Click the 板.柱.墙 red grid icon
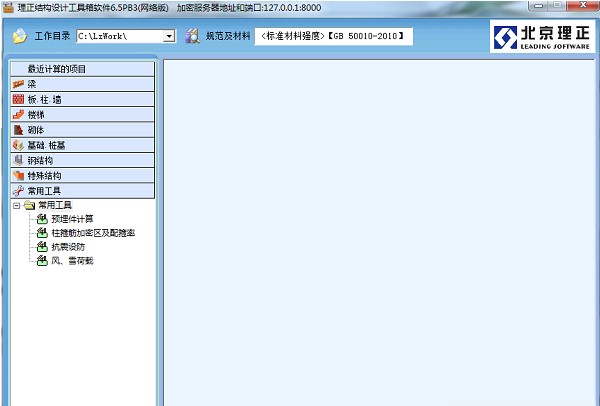The width and height of the screenshot is (600, 406). click(18, 99)
